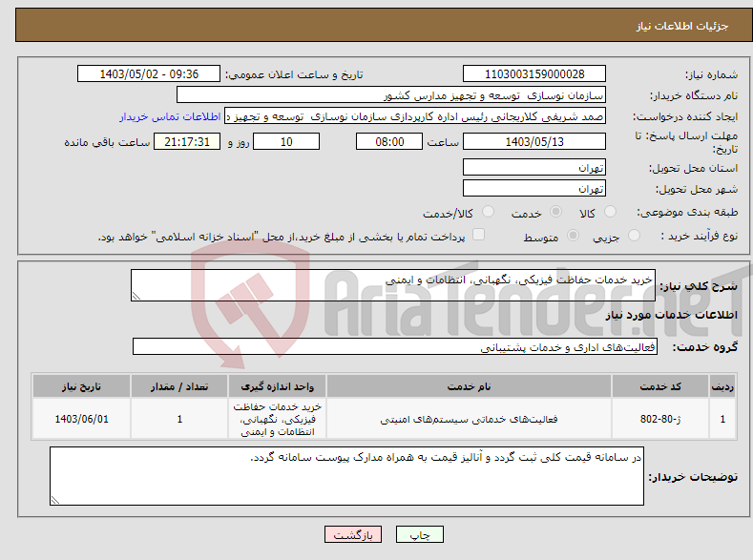Click the unit cell خرید خدمات حفاظت فیزیکی
This screenshot has width=753, height=560.
pos(277,419)
